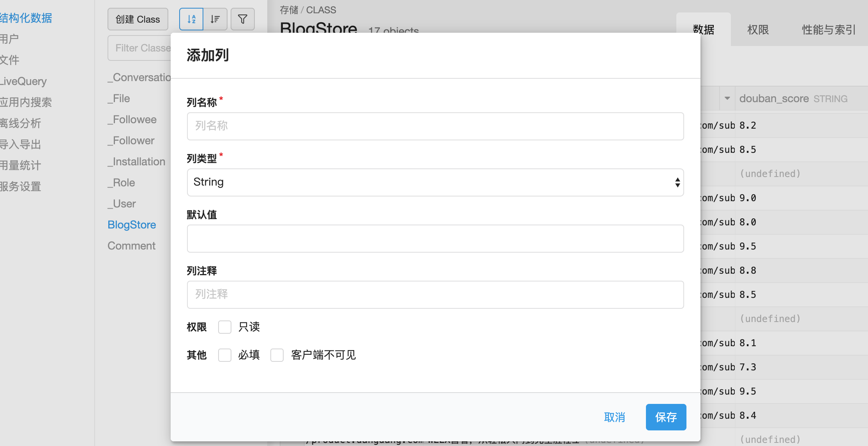Switch to the 性能与索引 tab
This screenshot has width=868, height=446.
(828, 30)
